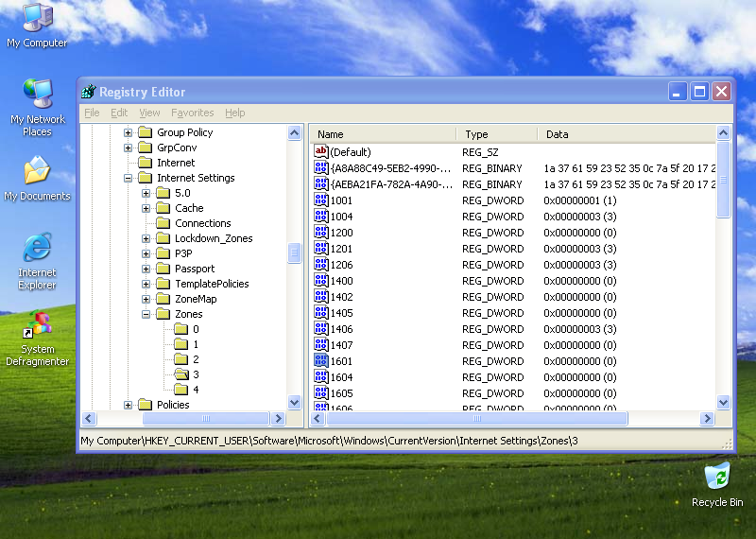Viewport: 756px width, 539px height.
Task: Select System Defragmenter desktop shortcut
Action: tap(37, 339)
